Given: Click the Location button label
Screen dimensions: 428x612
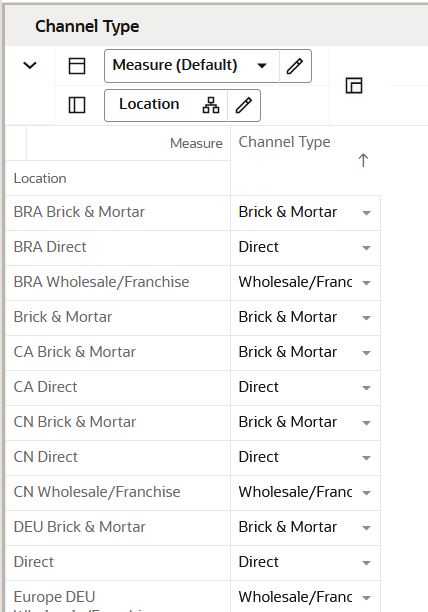Looking at the screenshot, I should tap(149, 104).
